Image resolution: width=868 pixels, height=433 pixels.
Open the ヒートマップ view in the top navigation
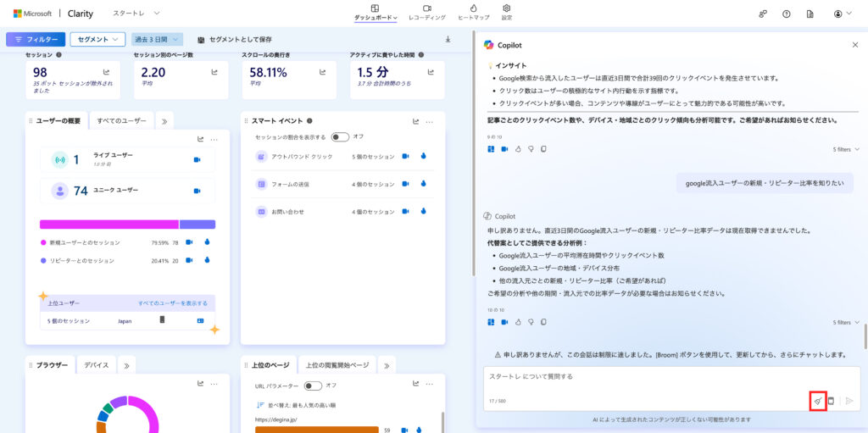pyautogui.click(x=473, y=12)
